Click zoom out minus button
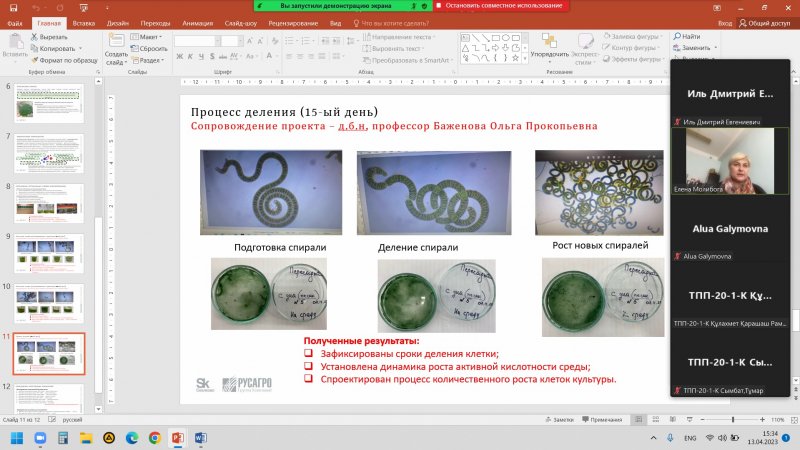 [x=703, y=419]
